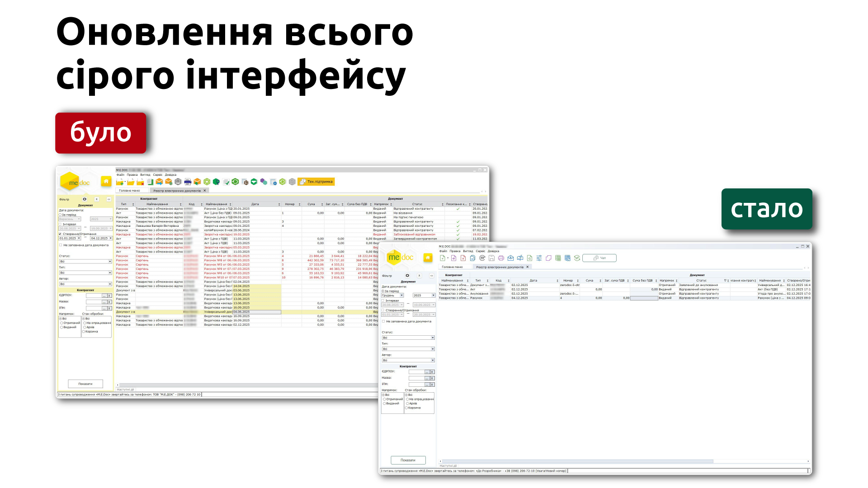Open the Грудень month dropdown
The height and width of the screenshot is (488, 868).
pos(401,296)
